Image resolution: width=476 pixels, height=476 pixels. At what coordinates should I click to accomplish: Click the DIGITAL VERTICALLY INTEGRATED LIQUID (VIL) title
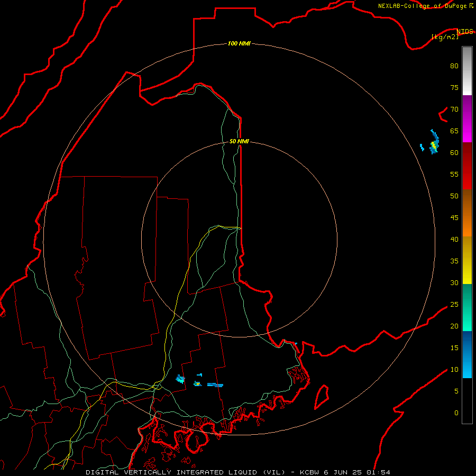(186, 472)
